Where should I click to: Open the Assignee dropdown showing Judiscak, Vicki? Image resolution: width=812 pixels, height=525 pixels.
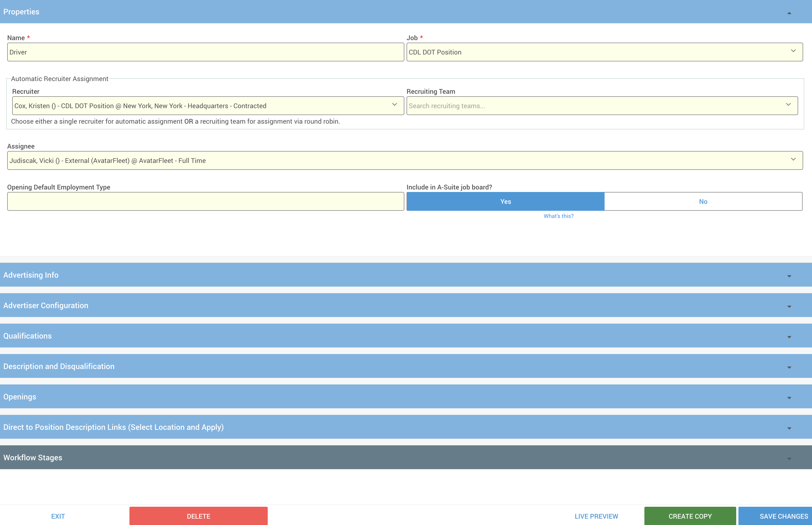pyautogui.click(x=405, y=160)
